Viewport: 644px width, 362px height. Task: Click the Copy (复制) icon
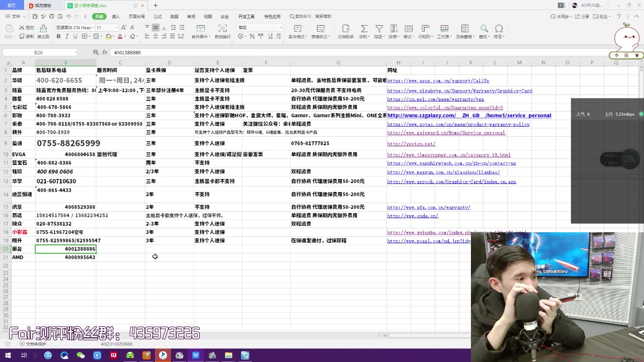(22, 36)
